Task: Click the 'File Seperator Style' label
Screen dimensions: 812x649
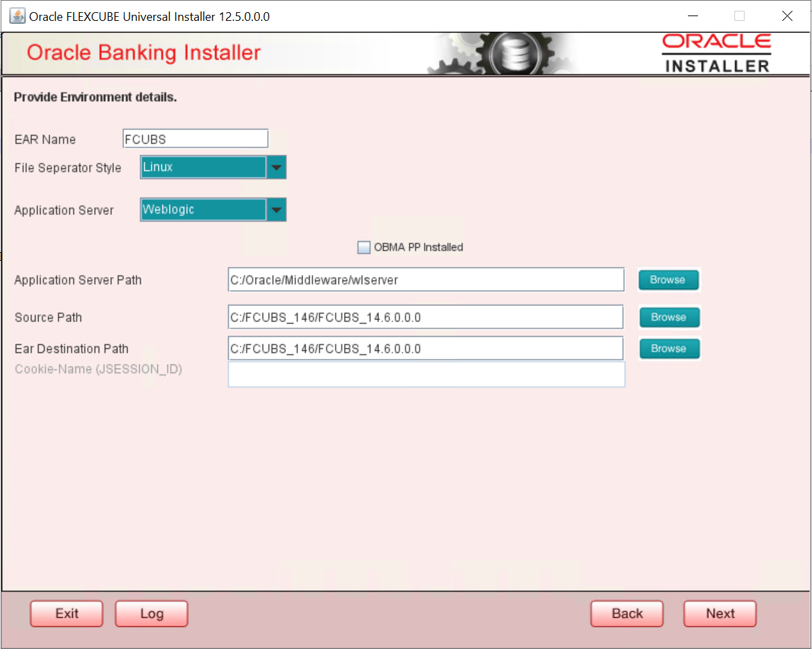Action: pyautogui.click(x=68, y=168)
